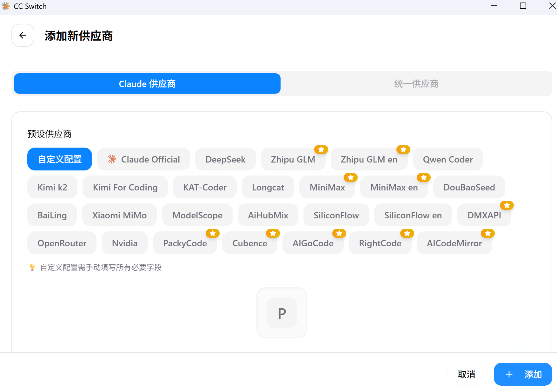Viewport: 557px width, 392px height.
Task: Select the Qwen Coder preset
Action: [x=448, y=159]
